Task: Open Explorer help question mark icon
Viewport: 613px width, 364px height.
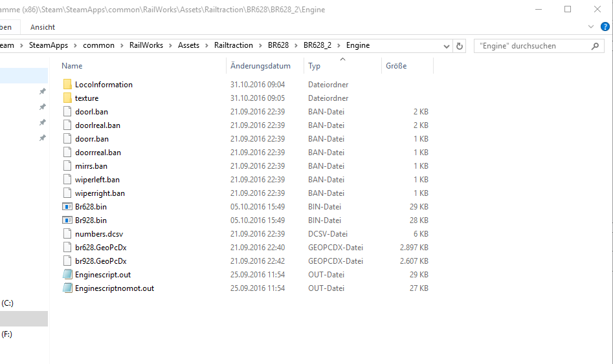Action: tap(605, 27)
